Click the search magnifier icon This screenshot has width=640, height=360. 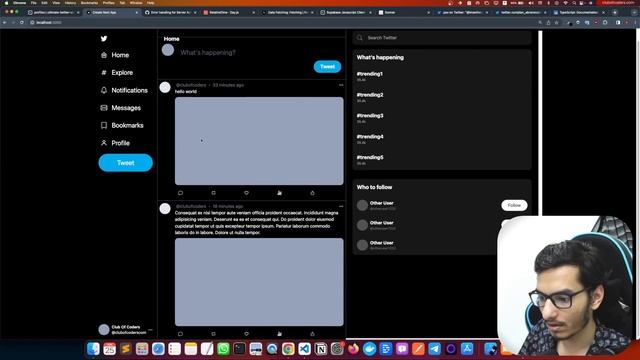(x=360, y=38)
